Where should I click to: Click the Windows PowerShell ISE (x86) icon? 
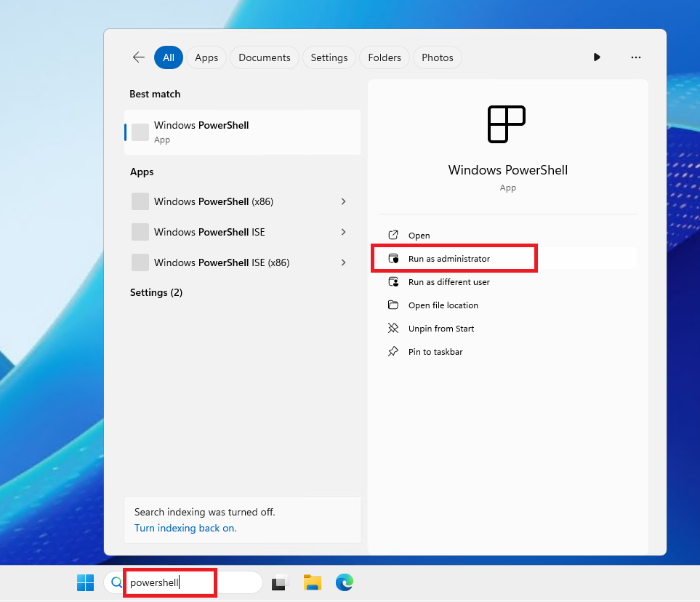point(140,262)
